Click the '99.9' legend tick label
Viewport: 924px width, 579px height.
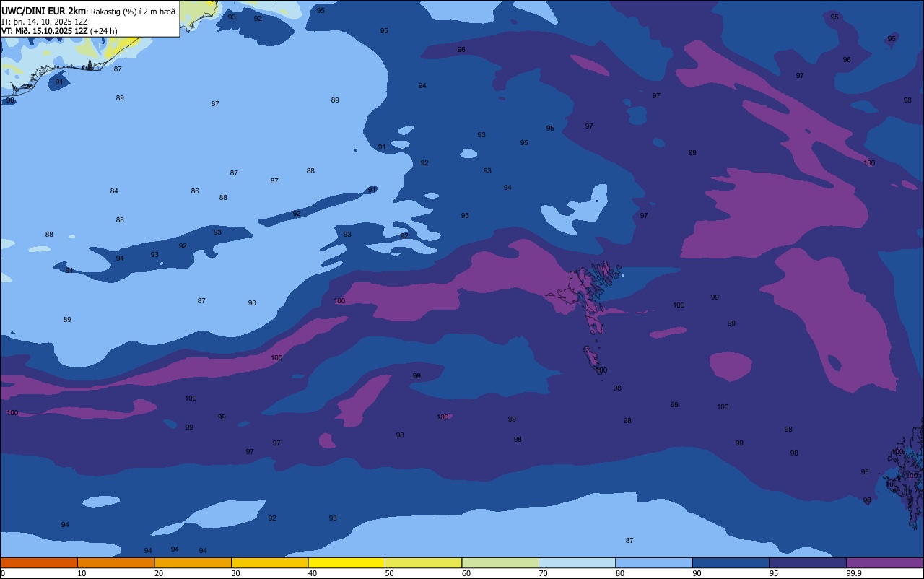[x=854, y=573]
